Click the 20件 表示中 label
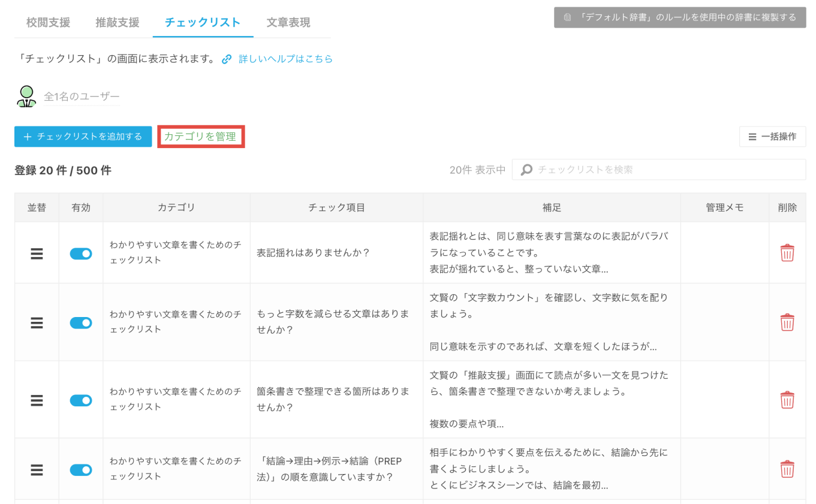 tap(477, 170)
